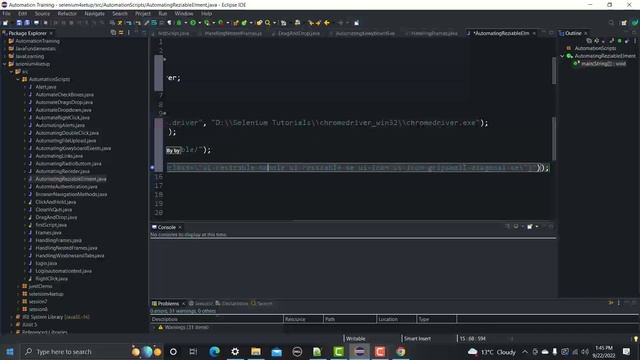Collapse the class node in Outline

[x=562, y=56]
